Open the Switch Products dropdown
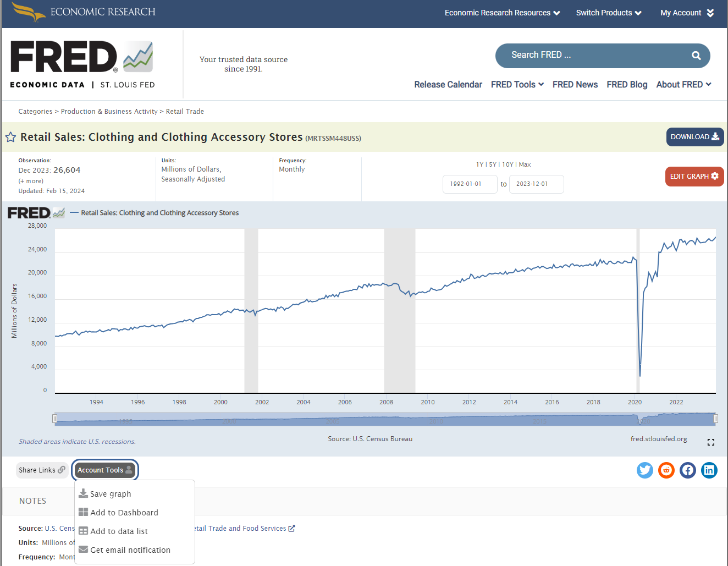This screenshot has height=566, width=728. tap(608, 13)
